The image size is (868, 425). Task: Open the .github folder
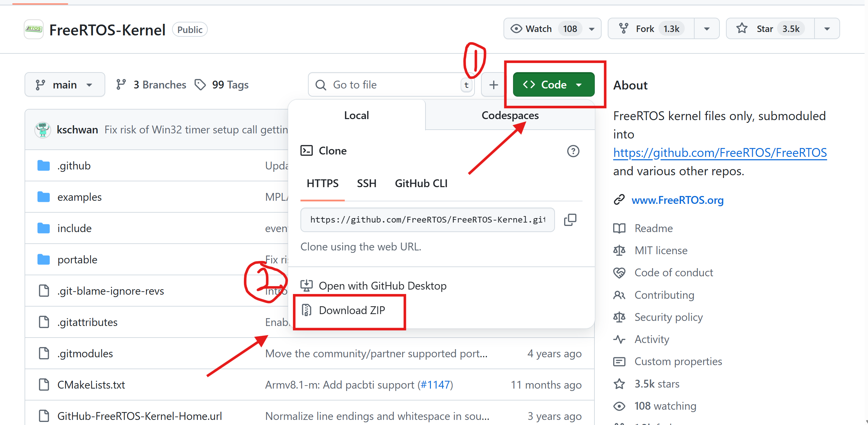pyautogui.click(x=74, y=166)
